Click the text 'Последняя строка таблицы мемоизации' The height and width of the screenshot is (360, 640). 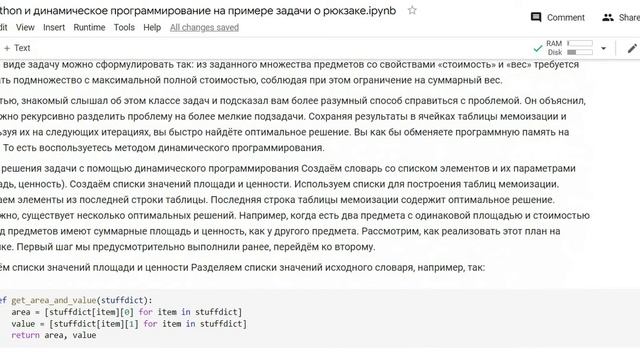[x=304, y=200]
